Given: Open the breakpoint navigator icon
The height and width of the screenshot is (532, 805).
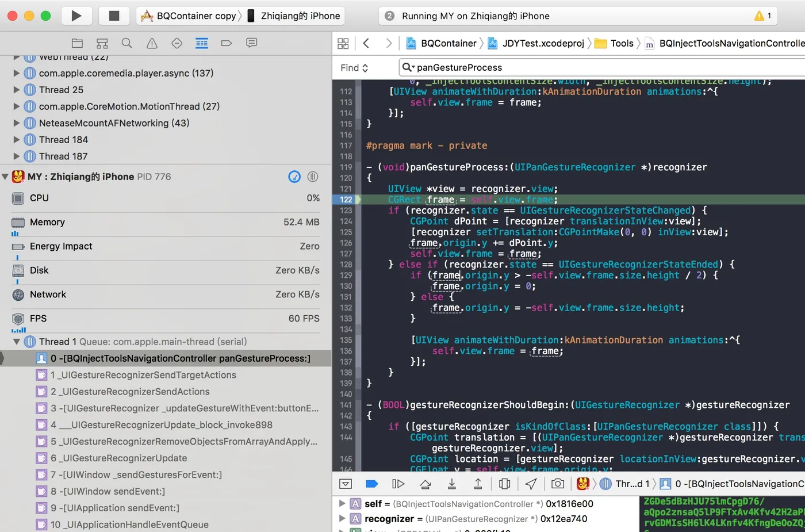Looking at the screenshot, I should 227,43.
